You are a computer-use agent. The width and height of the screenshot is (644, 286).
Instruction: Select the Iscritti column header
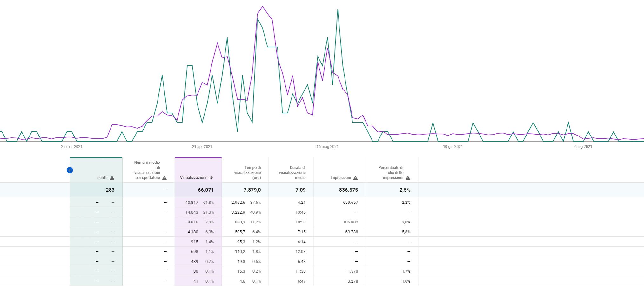click(x=96, y=170)
